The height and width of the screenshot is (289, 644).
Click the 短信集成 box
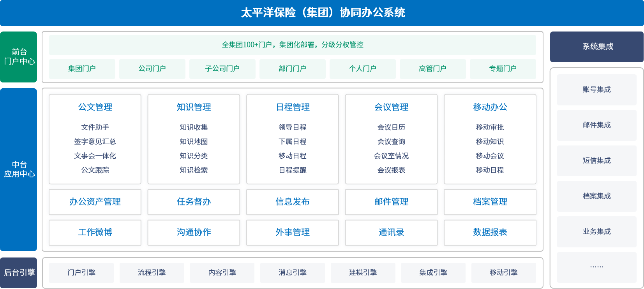596,161
